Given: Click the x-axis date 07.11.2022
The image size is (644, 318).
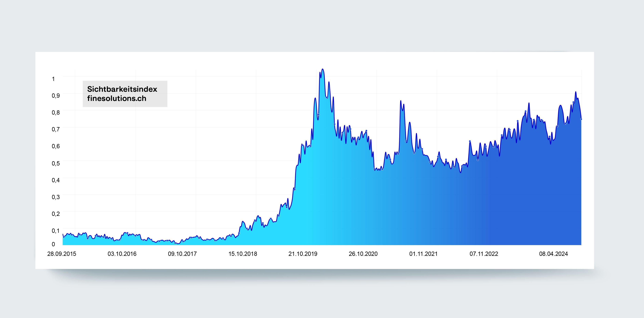Looking at the screenshot, I should (x=484, y=254).
